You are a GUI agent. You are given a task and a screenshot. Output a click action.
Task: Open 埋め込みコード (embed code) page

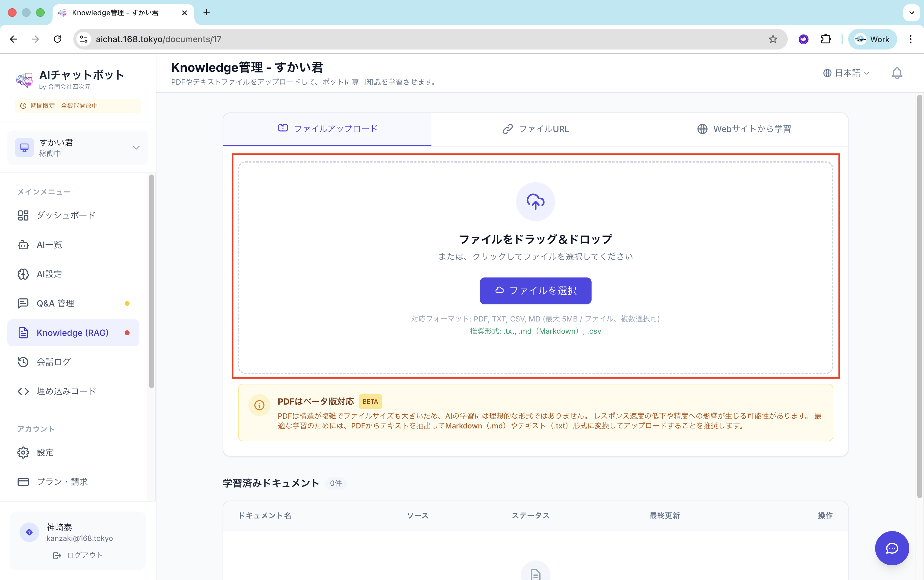[x=66, y=391]
